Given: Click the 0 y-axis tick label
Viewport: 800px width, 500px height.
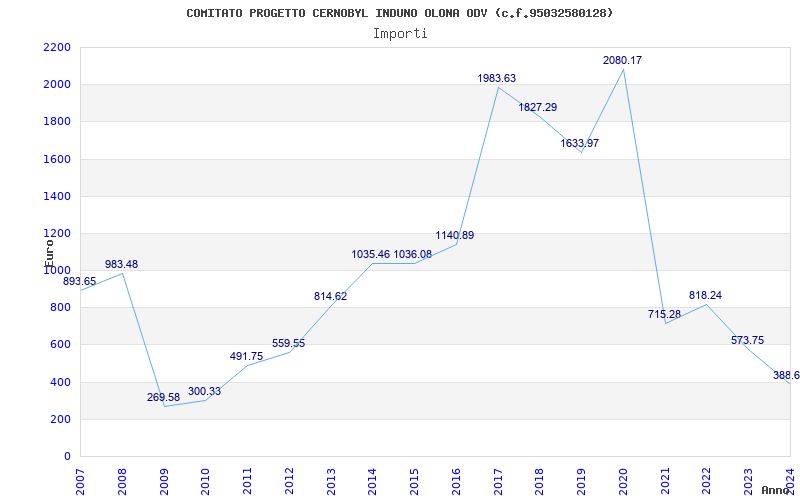Looking at the screenshot, I should point(67,457).
